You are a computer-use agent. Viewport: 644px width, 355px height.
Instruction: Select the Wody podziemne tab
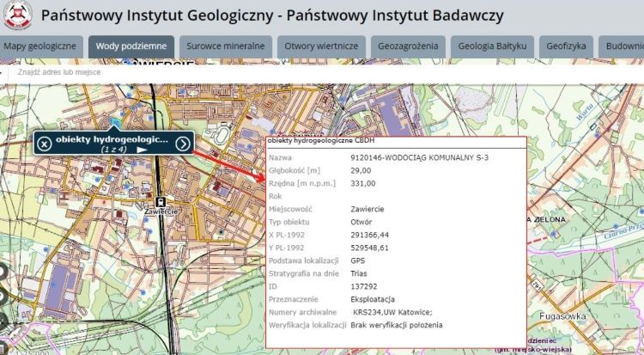[131, 46]
